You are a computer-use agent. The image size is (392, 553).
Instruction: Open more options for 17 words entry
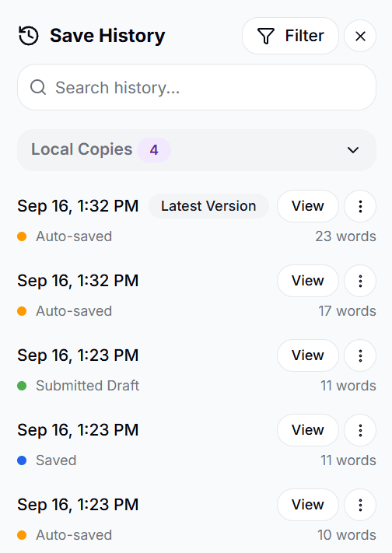360,281
